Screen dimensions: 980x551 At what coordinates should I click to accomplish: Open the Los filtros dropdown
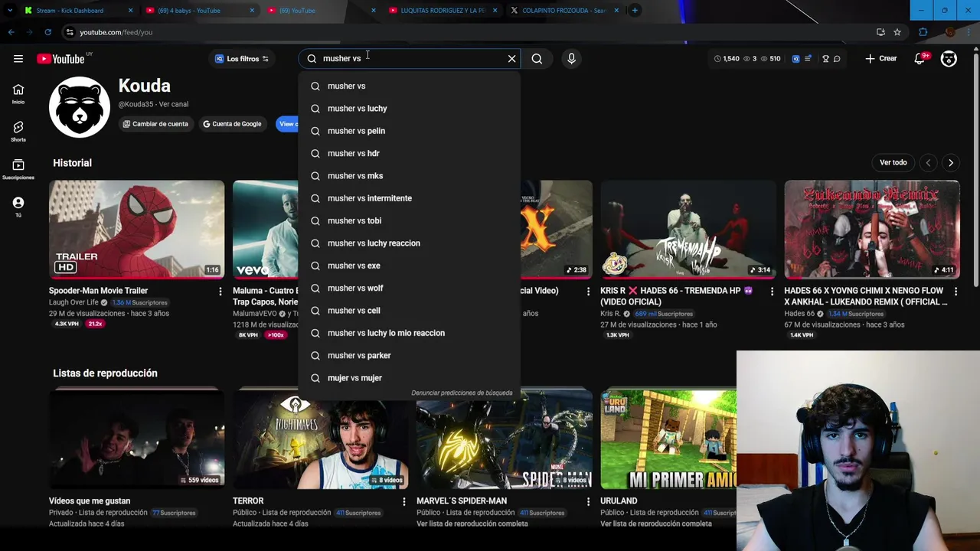(241, 59)
